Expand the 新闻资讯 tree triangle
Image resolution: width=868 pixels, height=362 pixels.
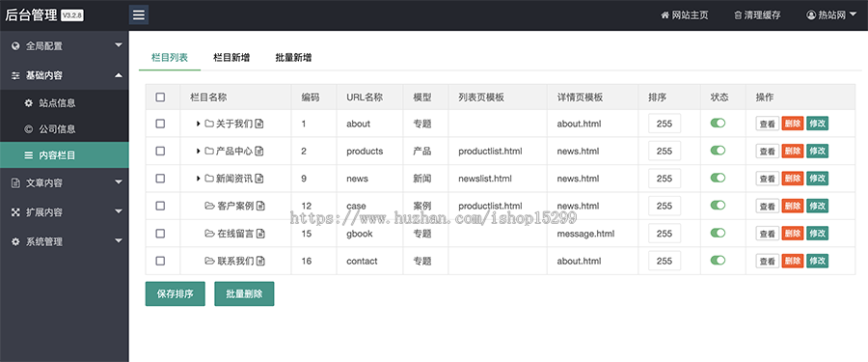pyautogui.click(x=198, y=179)
